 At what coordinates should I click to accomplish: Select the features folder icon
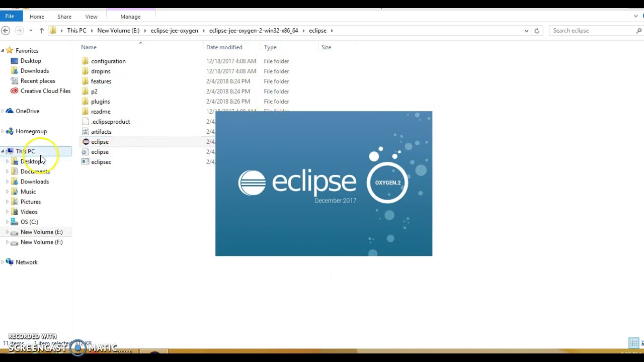[x=86, y=81]
